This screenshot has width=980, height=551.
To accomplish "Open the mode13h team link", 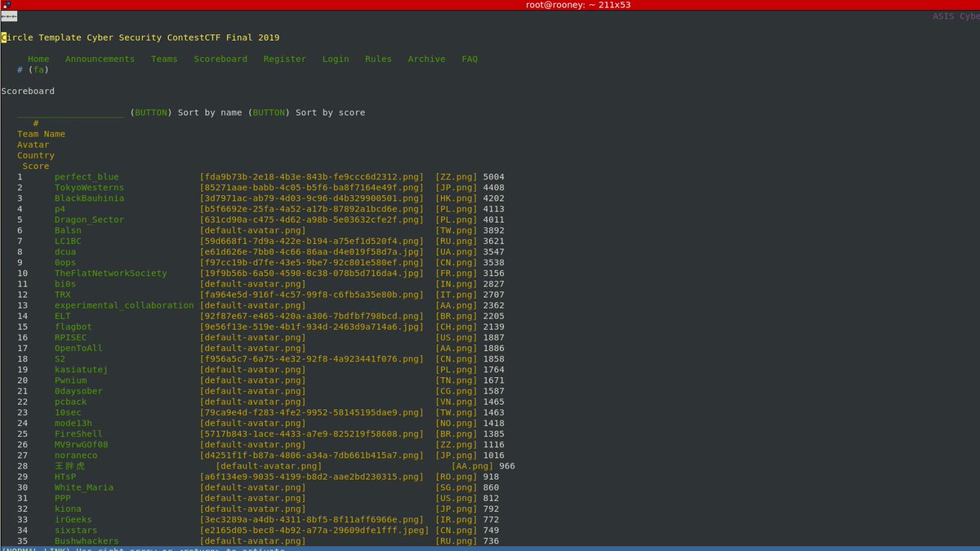I will click(73, 423).
